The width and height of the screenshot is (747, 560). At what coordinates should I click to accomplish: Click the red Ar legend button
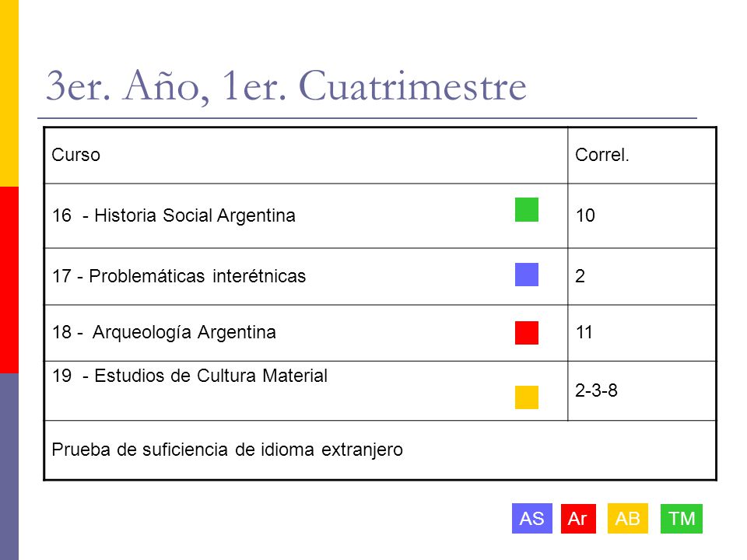tap(578, 518)
